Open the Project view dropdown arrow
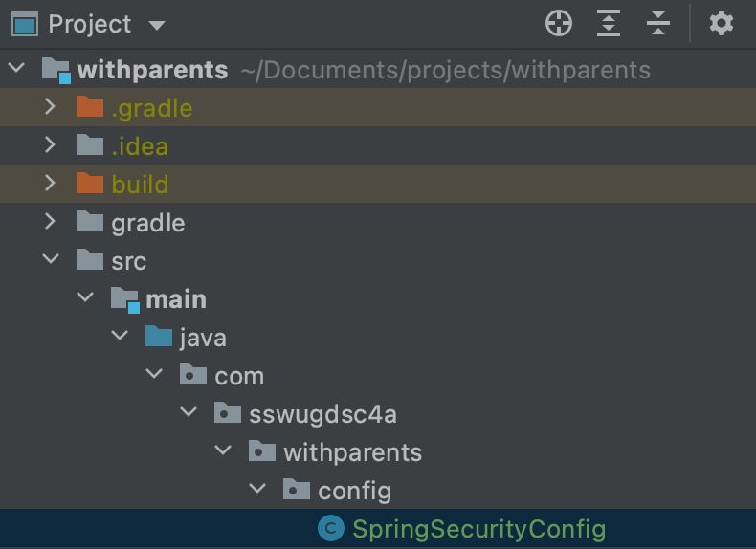The height and width of the screenshot is (549, 756). 157,25
